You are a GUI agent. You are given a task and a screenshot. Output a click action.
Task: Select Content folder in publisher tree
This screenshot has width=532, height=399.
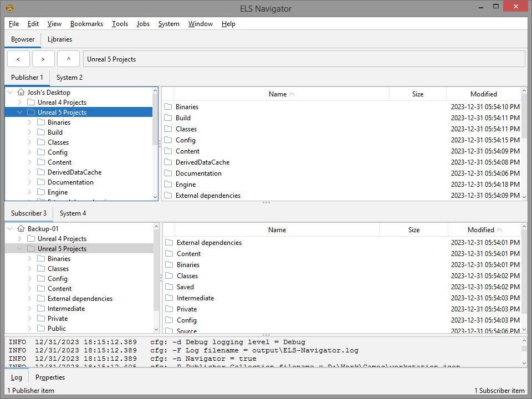coord(59,162)
